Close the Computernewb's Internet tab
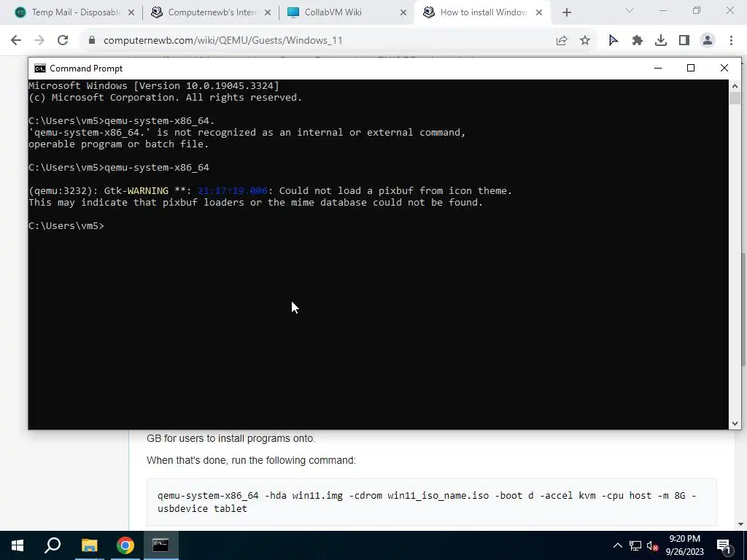747x560 pixels. tap(268, 12)
